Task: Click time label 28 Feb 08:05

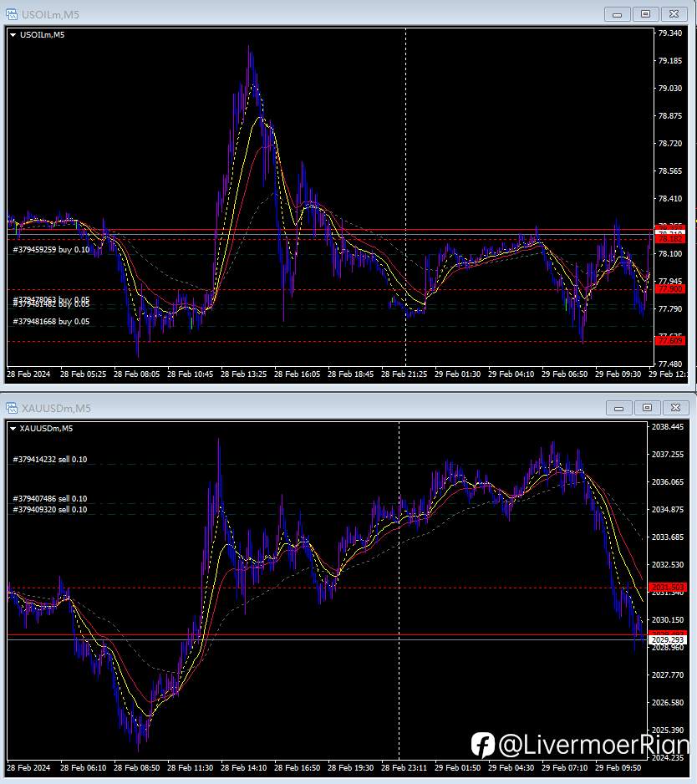Action: [136, 374]
